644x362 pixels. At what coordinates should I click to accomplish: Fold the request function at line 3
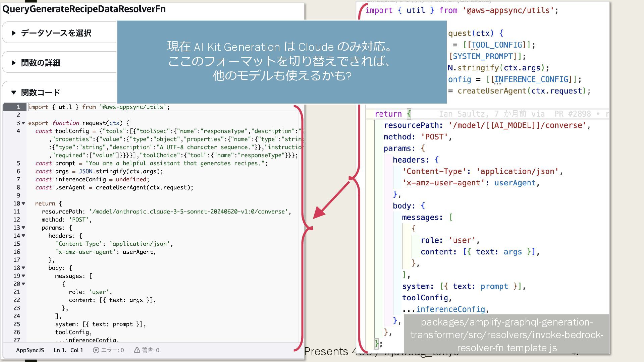tap(23, 123)
